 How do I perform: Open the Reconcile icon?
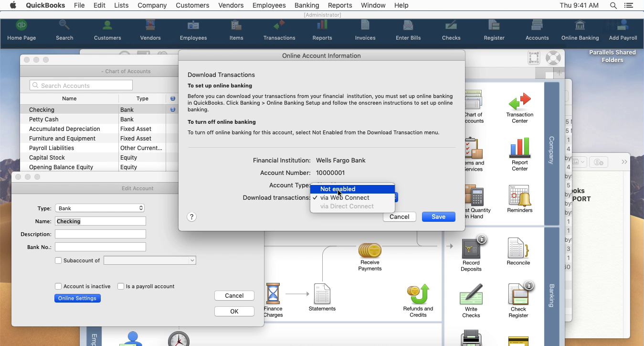pyautogui.click(x=518, y=252)
